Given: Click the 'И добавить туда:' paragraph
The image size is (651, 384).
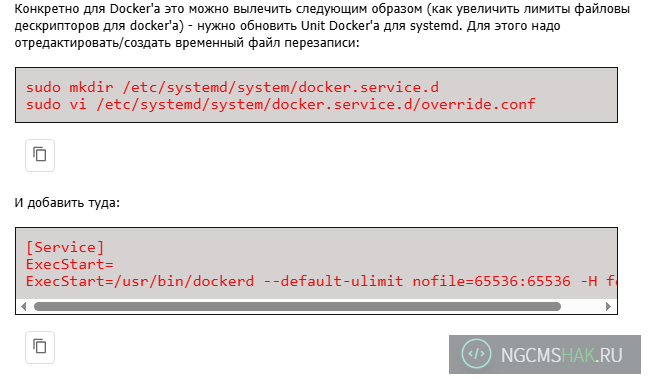Looking at the screenshot, I should point(67,203).
